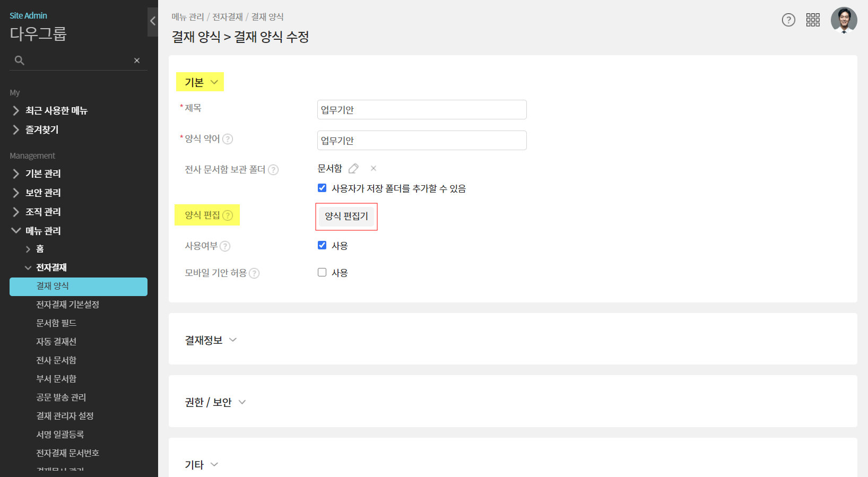Click the help question mark icon in header
The width and height of the screenshot is (868, 477).
tap(788, 20)
